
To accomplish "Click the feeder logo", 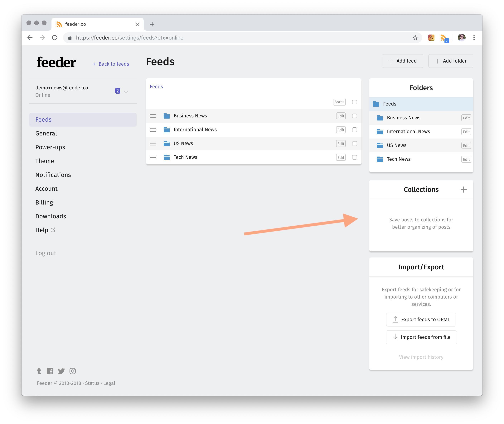I will (x=56, y=62).
